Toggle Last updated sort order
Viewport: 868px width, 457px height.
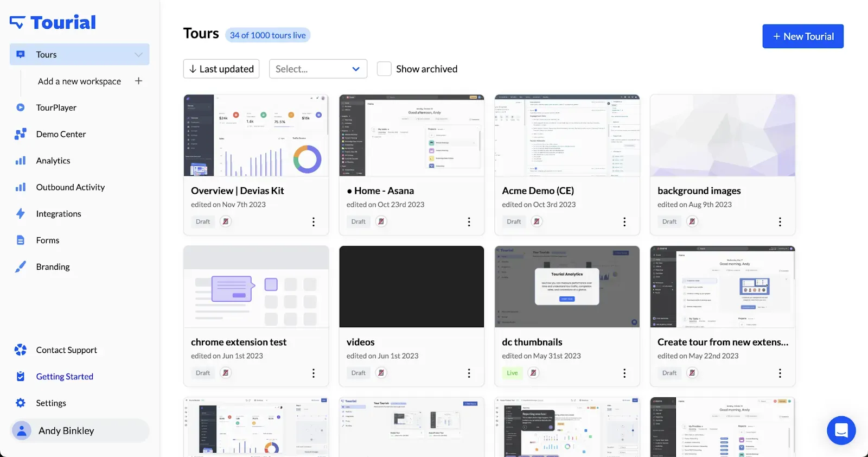[x=221, y=69]
